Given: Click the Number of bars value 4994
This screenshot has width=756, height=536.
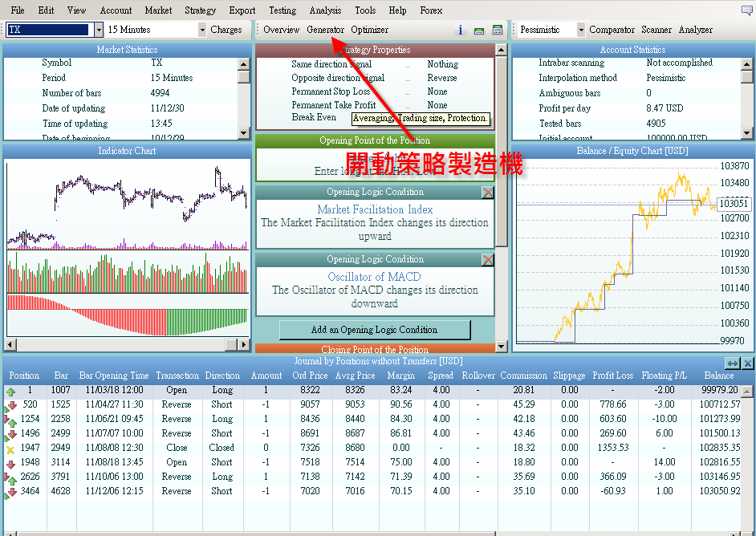Looking at the screenshot, I should [x=160, y=93].
